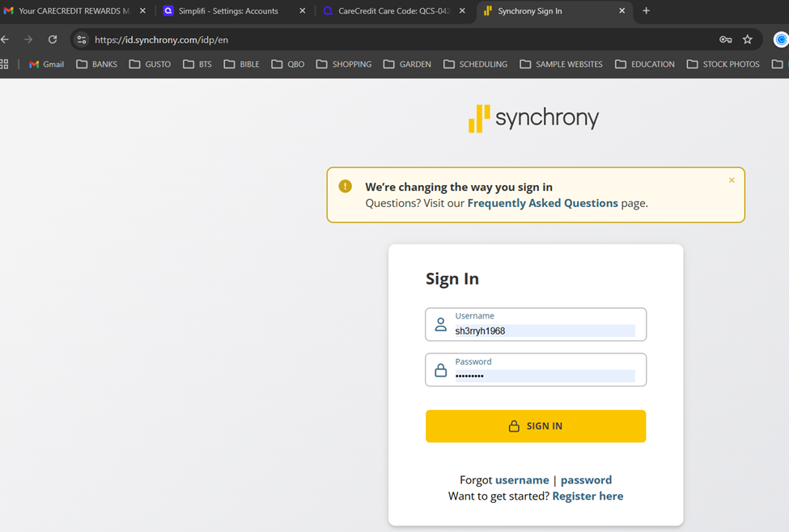Image resolution: width=789 pixels, height=532 pixels.
Task: Click the Sign In heading text
Action: tap(452, 279)
